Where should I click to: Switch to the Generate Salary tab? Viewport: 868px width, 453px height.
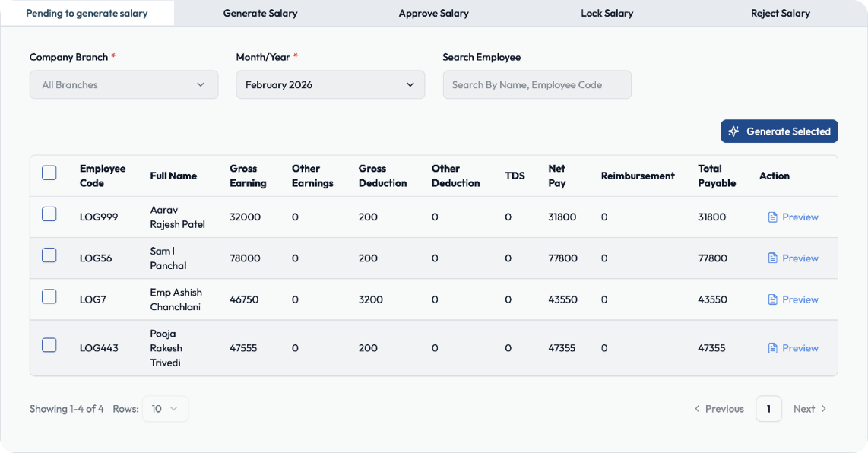click(x=260, y=13)
